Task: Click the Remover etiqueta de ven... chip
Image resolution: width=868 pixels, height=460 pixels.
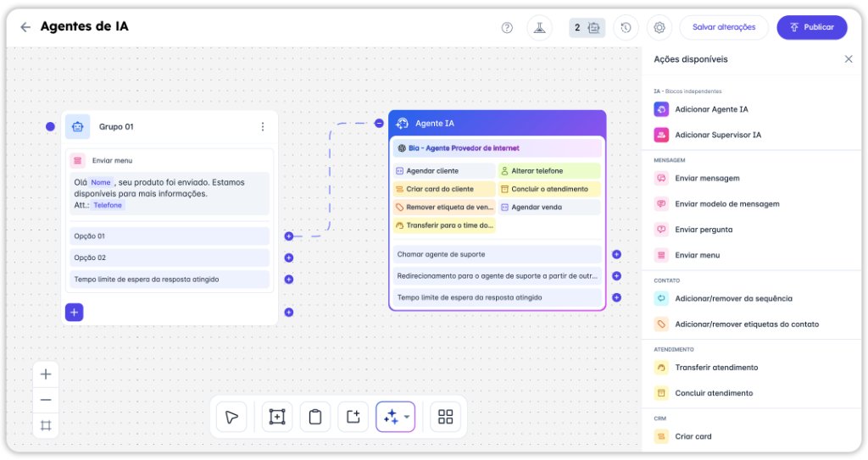Action: click(x=444, y=207)
